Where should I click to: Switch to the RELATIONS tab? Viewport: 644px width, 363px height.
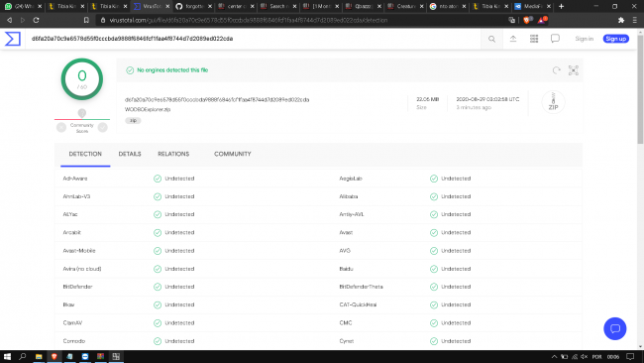point(173,154)
